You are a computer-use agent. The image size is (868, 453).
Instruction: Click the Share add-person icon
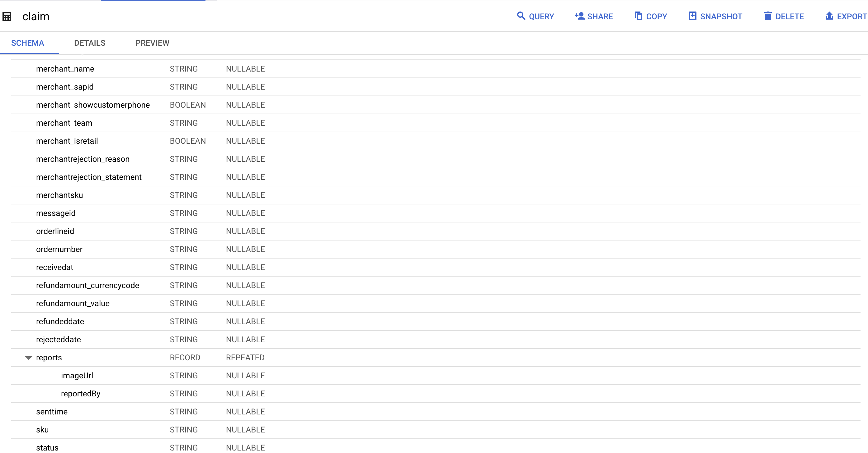coord(579,16)
